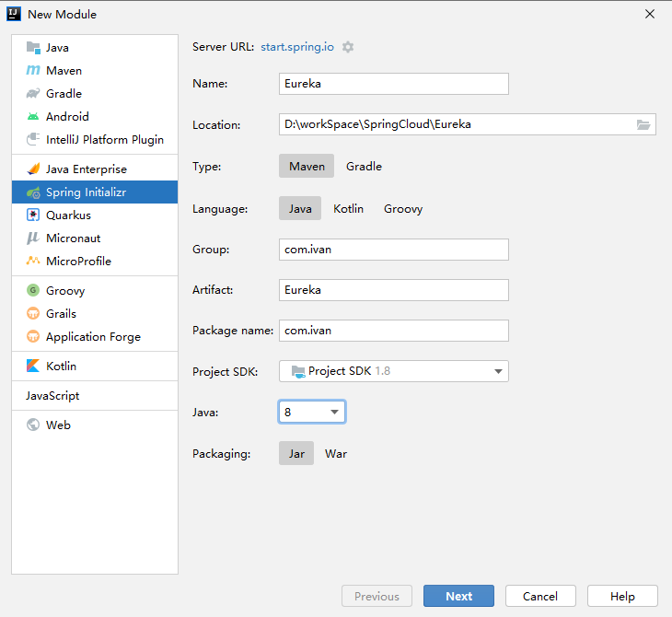Select Quarkus generator in sidebar
This screenshot has width=672, height=617.
click(95, 215)
